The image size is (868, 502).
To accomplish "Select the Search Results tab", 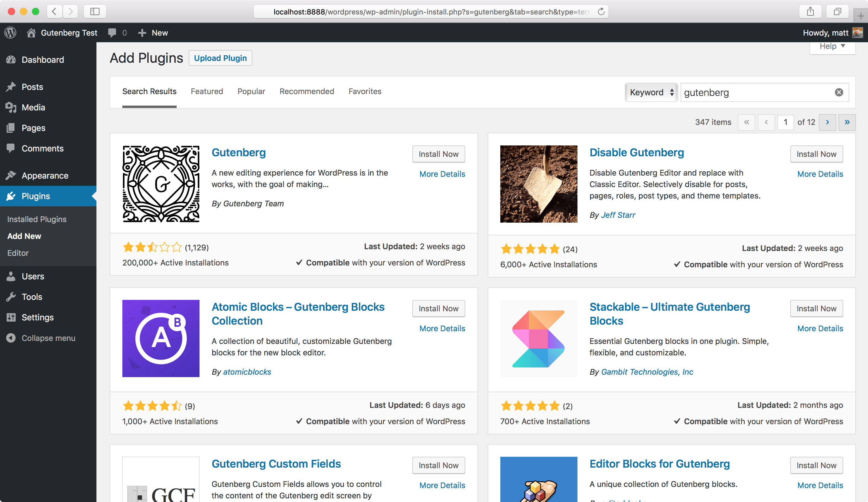I will tap(149, 91).
